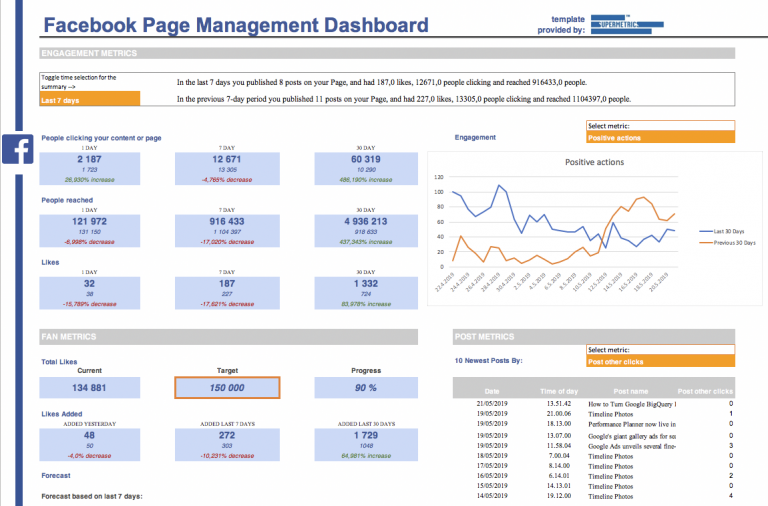Click the post Google Ads unveils several

coord(632,446)
